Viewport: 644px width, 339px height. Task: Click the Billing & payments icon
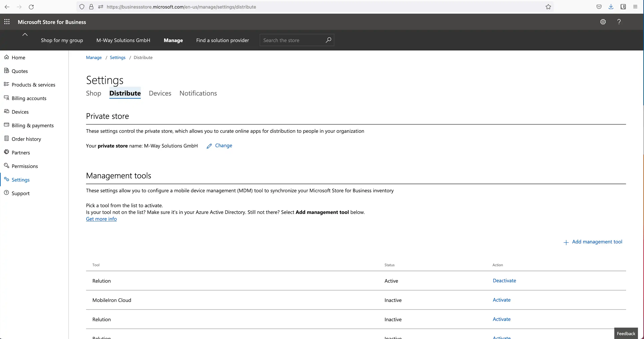pos(6,125)
